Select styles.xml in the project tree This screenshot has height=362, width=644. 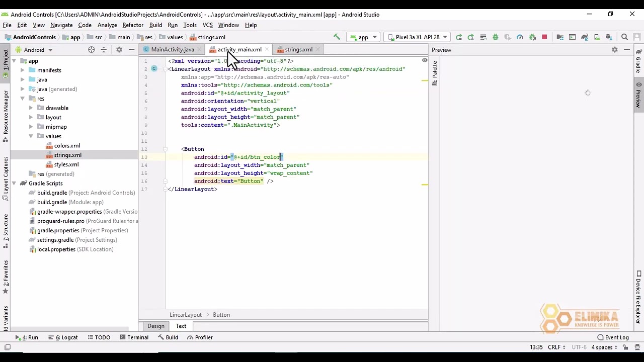pos(62,164)
